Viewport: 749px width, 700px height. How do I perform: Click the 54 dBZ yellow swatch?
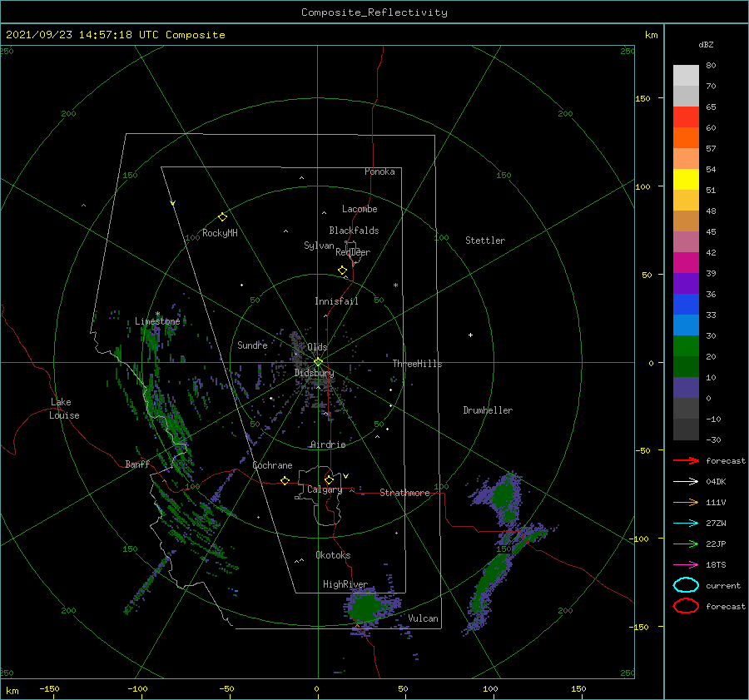pyautogui.click(x=686, y=180)
